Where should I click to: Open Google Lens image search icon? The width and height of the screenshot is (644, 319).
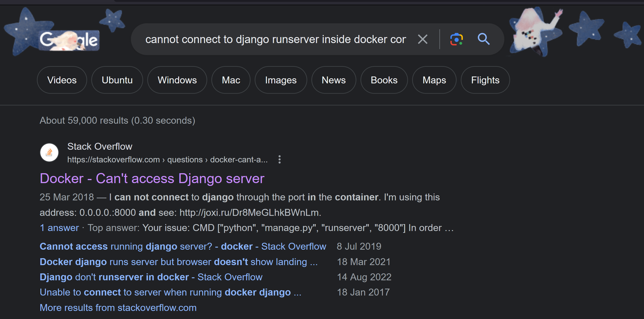click(x=456, y=39)
